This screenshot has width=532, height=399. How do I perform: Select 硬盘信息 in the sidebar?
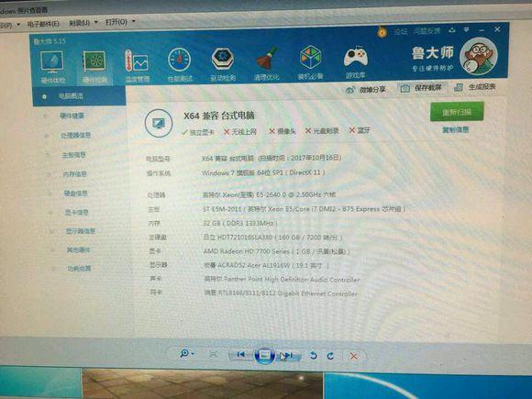[75, 194]
